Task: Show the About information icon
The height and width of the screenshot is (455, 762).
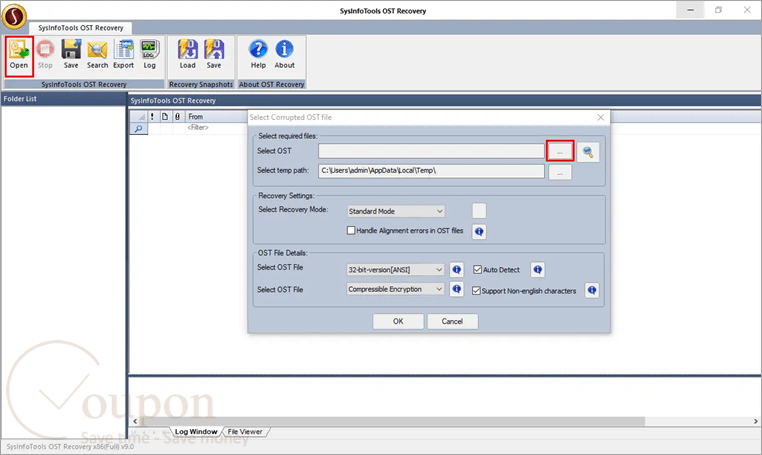Action: [x=284, y=54]
